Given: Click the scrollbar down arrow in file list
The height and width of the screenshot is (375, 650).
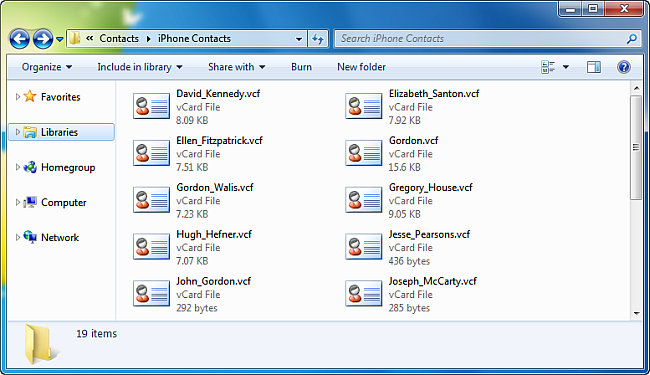Looking at the screenshot, I should [x=636, y=314].
